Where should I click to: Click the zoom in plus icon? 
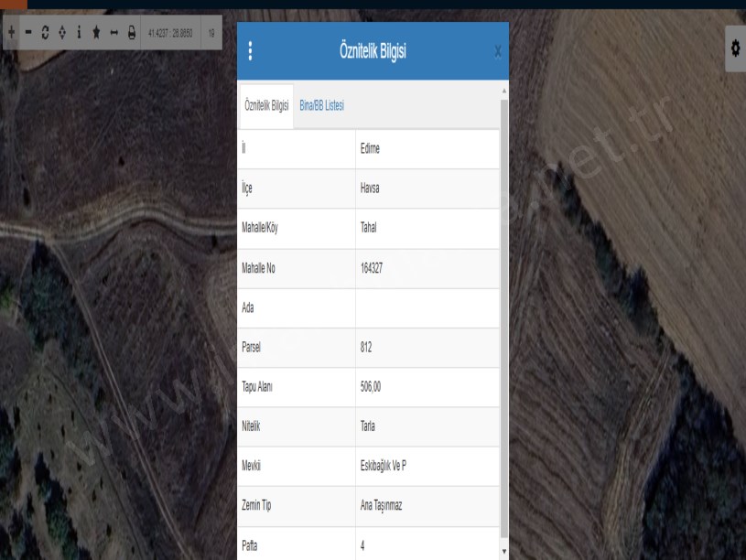11,32
